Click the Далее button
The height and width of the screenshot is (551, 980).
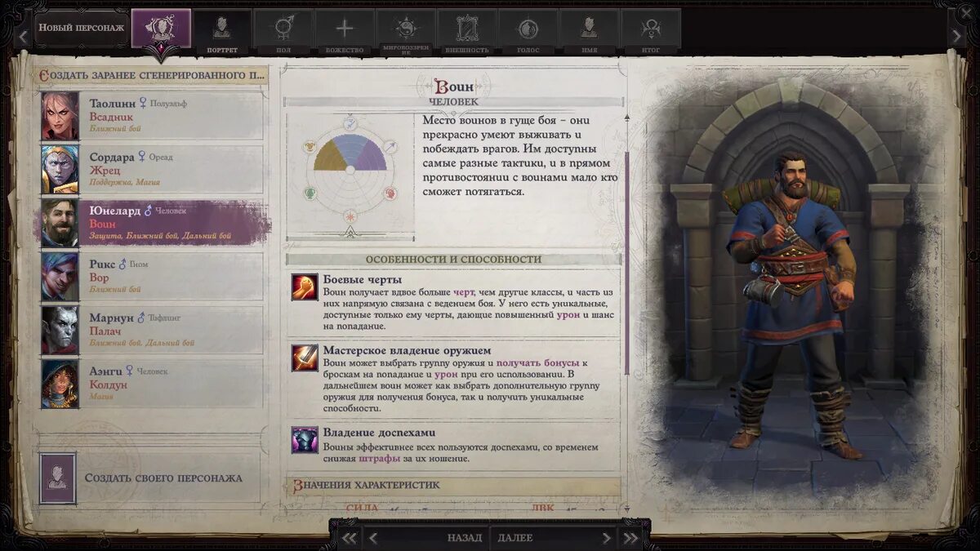click(515, 538)
